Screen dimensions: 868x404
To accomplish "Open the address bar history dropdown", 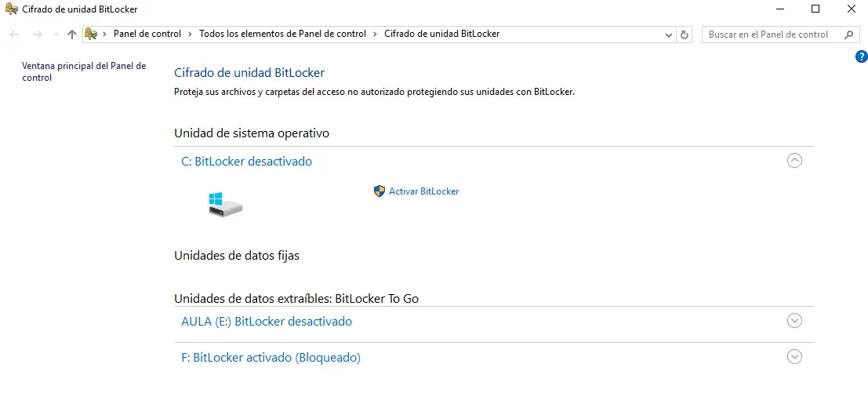I will 668,35.
